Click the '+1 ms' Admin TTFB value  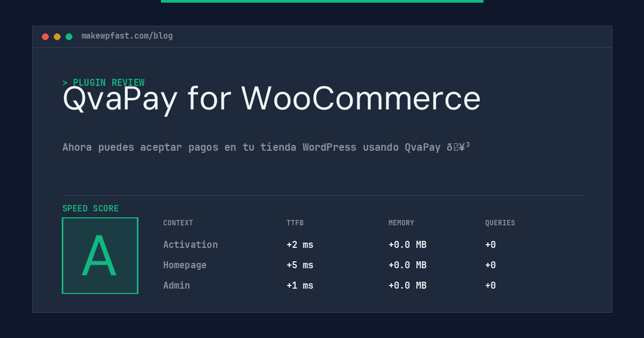point(300,285)
